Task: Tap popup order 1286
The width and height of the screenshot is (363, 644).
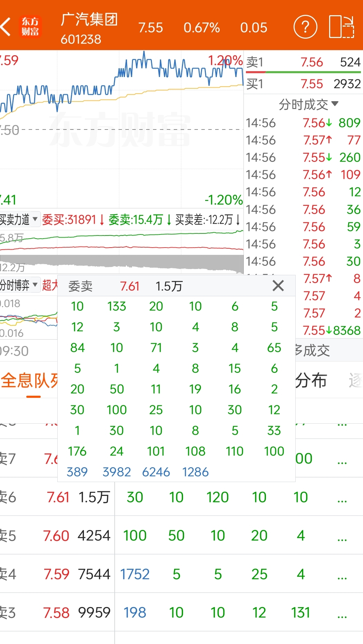Action: point(195,472)
